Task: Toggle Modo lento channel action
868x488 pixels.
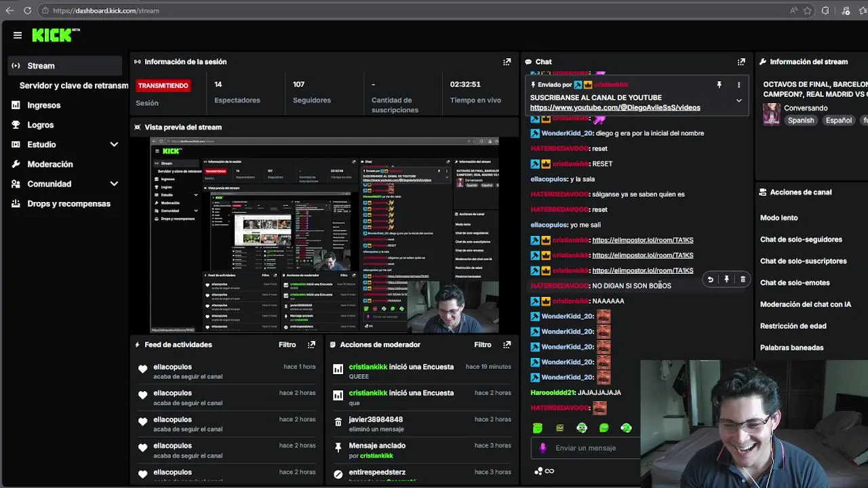Action: (x=778, y=218)
